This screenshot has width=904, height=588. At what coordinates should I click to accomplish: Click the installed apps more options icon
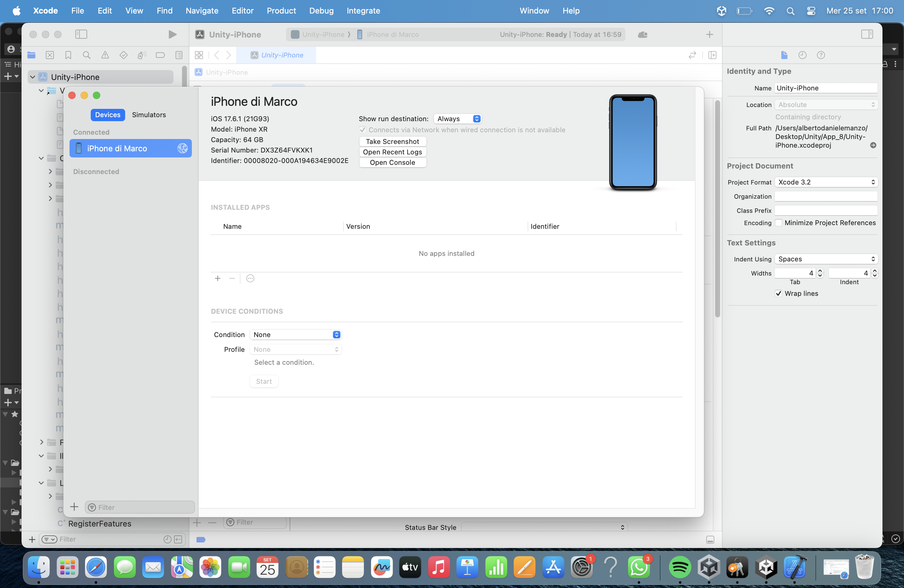pos(250,278)
